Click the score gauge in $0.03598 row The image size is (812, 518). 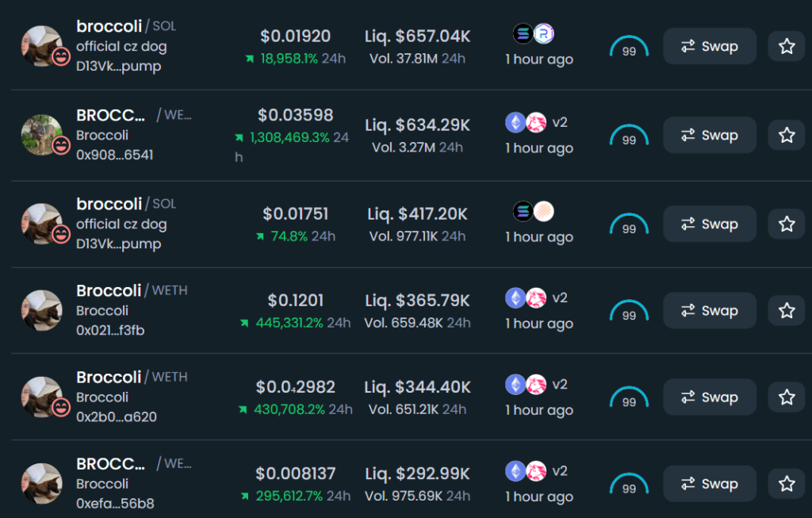tap(629, 135)
